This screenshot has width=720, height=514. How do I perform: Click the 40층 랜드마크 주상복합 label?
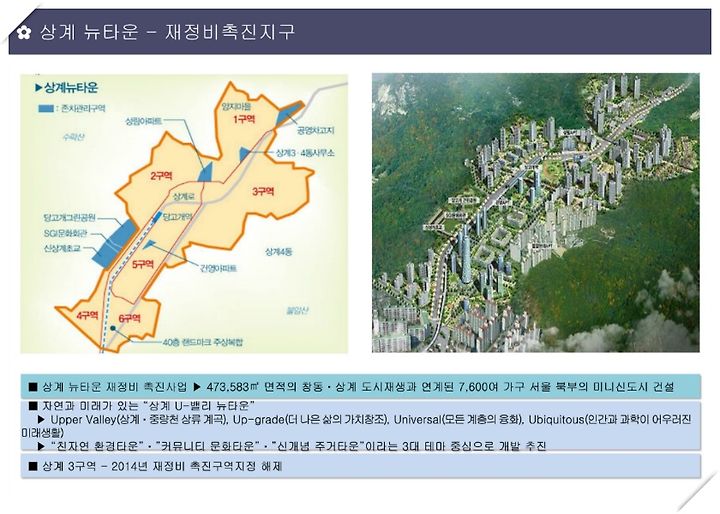click(202, 342)
